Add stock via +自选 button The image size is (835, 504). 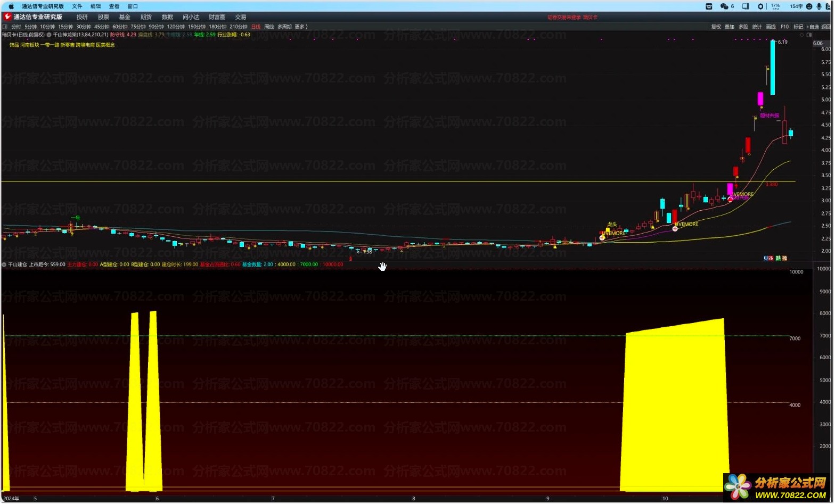pyautogui.click(x=812, y=27)
